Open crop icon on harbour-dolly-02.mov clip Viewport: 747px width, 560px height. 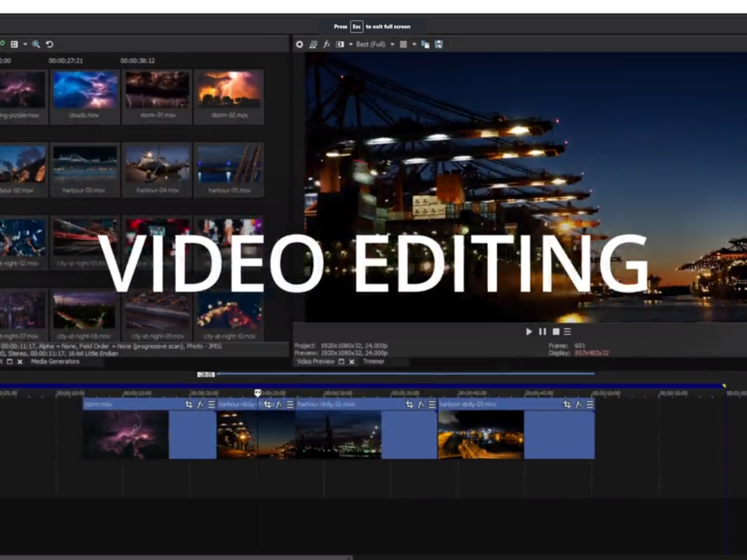(x=410, y=404)
